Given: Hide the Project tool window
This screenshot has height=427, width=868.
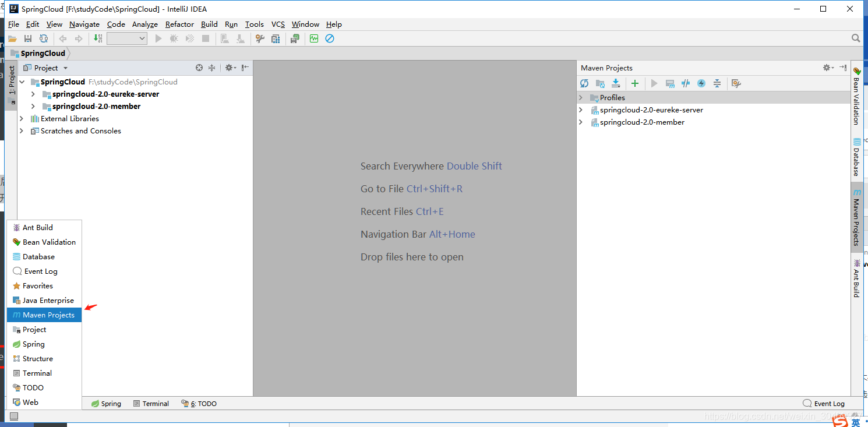Looking at the screenshot, I should tap(245, 68).
